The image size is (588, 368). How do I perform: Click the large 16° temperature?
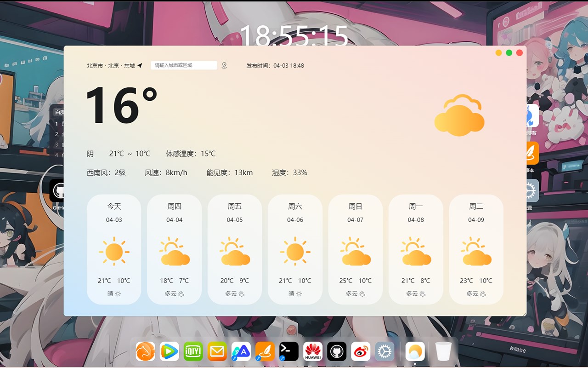click(x=121, y=106)
